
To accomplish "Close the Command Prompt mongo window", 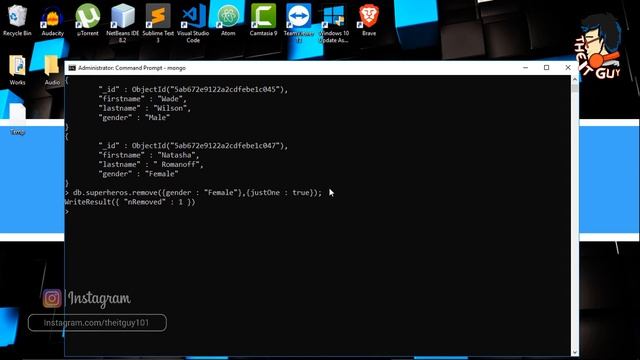I will [x=568, y=68].
